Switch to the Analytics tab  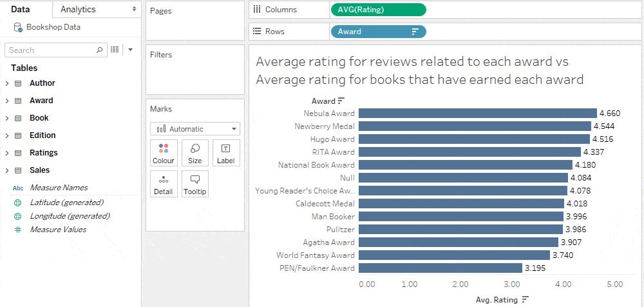click(x=78, y=9)
